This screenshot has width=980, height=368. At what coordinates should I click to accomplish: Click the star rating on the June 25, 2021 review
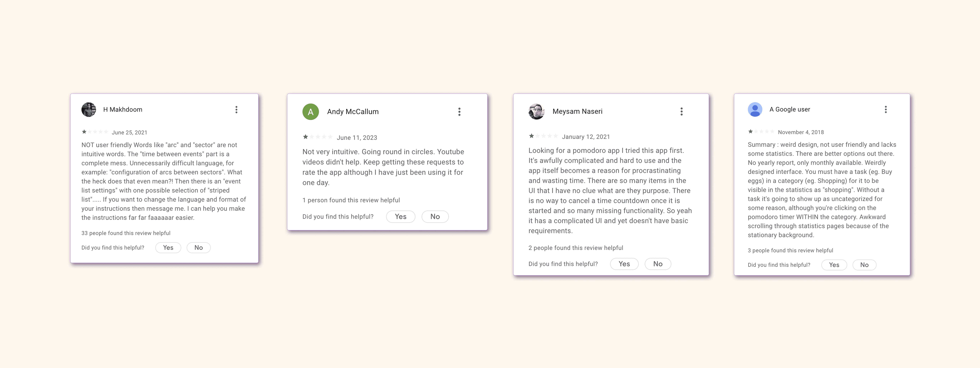point(95,132)
